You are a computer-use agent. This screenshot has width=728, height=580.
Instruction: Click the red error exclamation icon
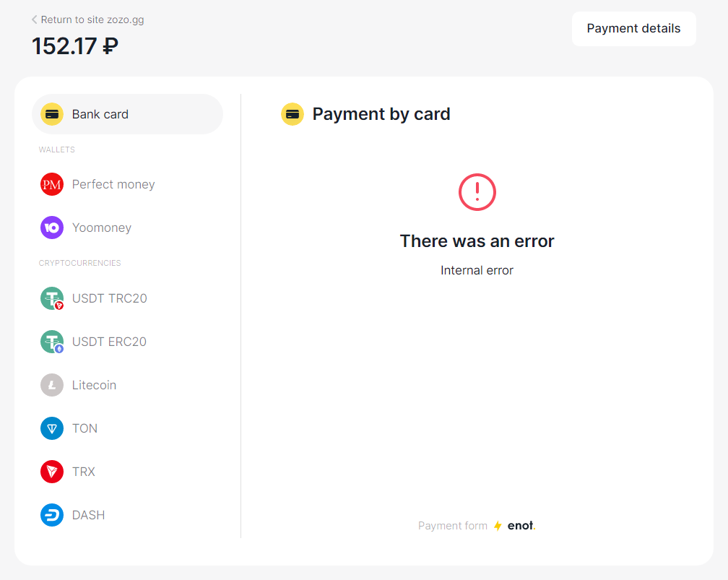click(477, 192)
